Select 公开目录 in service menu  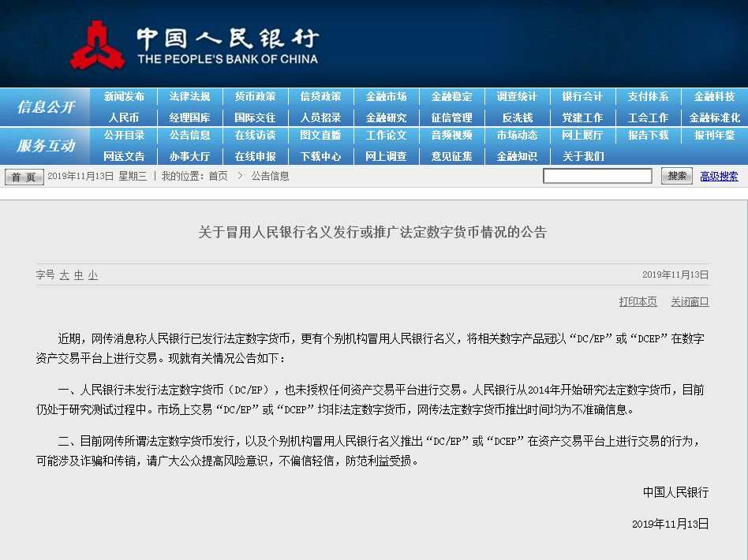pos(124,135)
